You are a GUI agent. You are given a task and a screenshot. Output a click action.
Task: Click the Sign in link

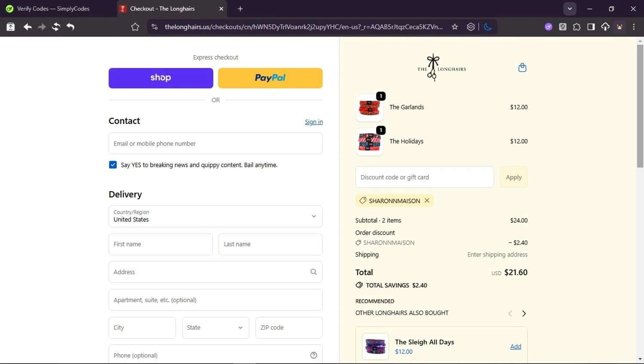(x=314, y=122)
